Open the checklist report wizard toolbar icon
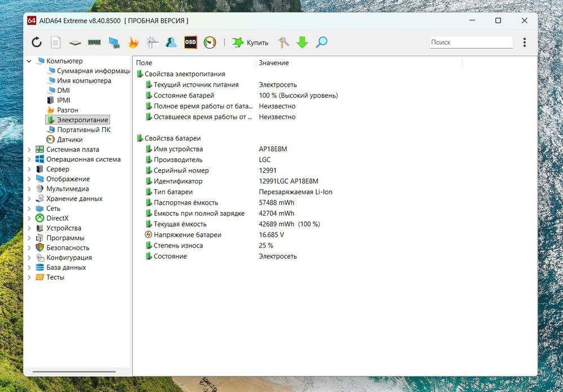The height and width of the screenshot is (392, 563). pyautogui.click(x=153, y=42)
